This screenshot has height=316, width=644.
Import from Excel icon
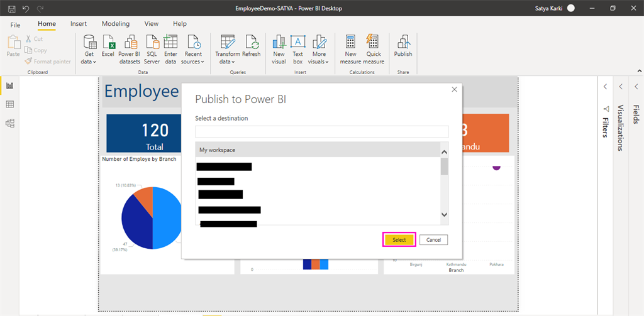108,46
